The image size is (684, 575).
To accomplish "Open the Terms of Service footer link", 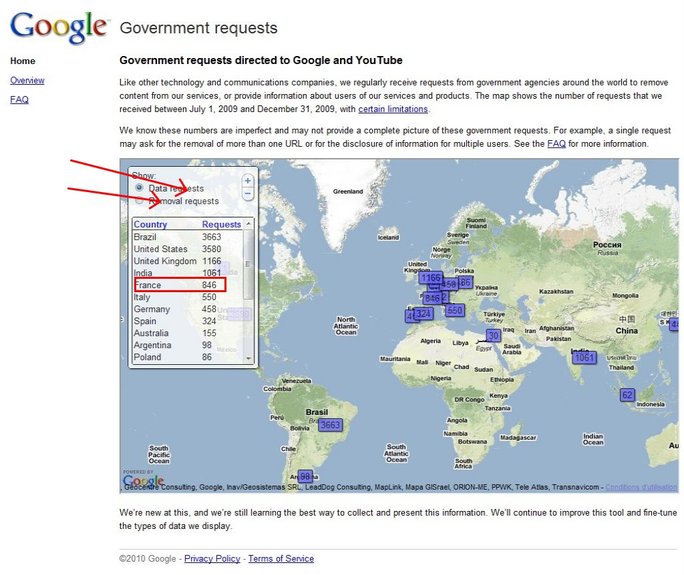I will [x=281, y=558].
